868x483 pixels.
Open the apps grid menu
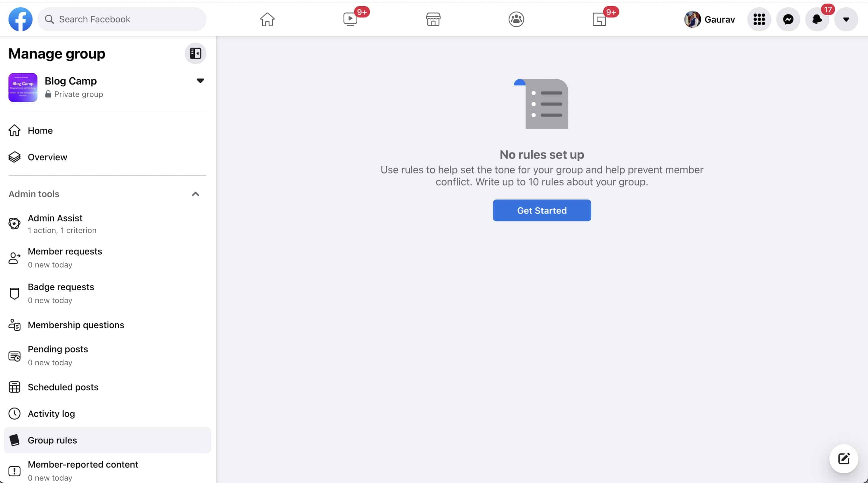click(759, 19)
